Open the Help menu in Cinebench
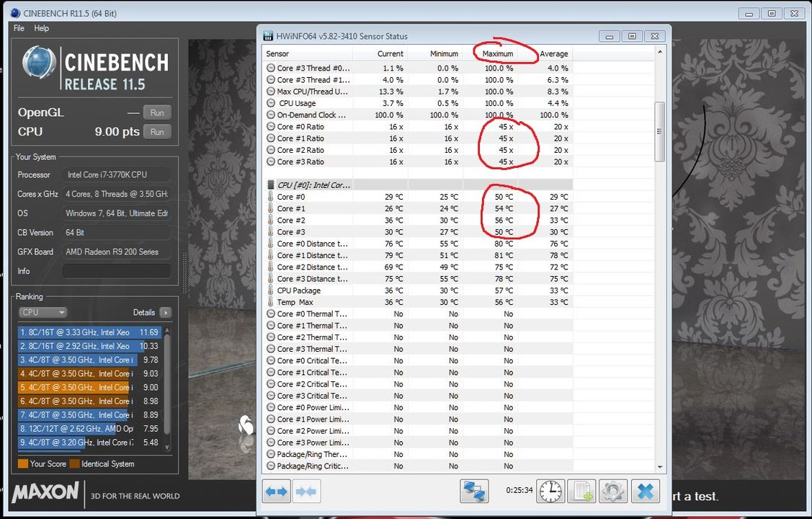Screen dimensions: 812x519 (42, 28)
